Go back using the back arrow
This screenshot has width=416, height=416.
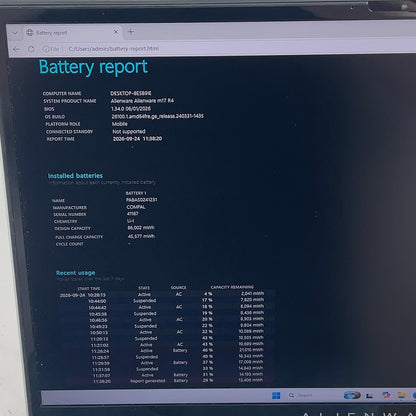pos(16,49)
